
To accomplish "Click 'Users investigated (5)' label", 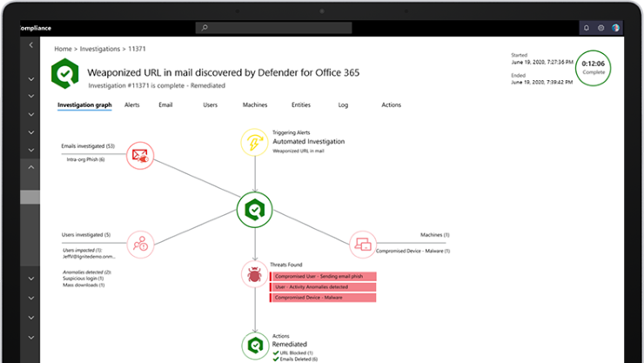I will 86,235.
